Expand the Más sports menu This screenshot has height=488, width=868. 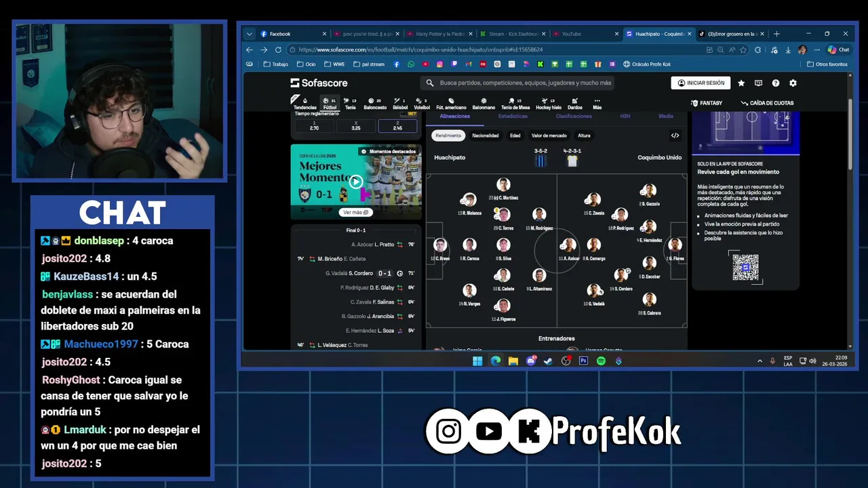[597, 104]
